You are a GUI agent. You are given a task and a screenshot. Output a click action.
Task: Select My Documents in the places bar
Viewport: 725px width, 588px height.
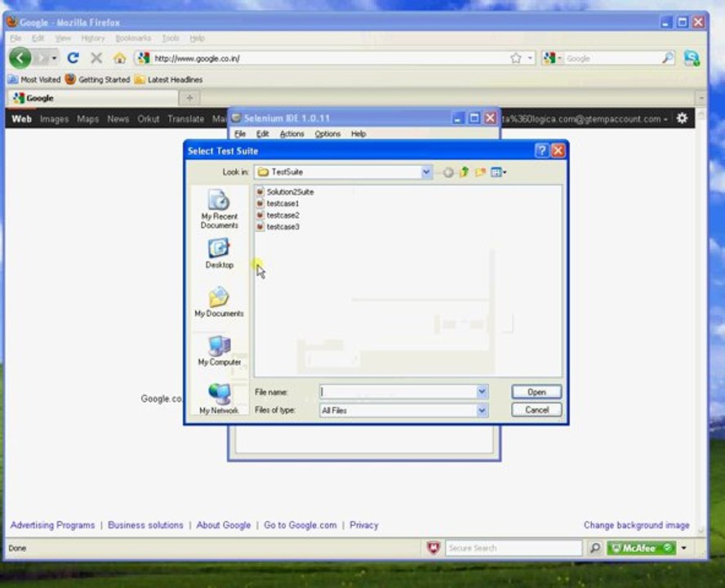[219, 302]
